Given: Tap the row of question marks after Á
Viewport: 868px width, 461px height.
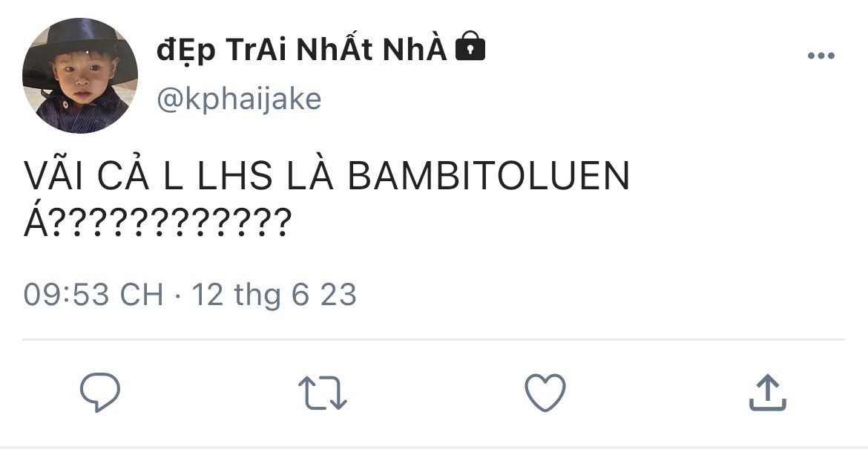Looking at the screenshot, I should pos(171,223).
